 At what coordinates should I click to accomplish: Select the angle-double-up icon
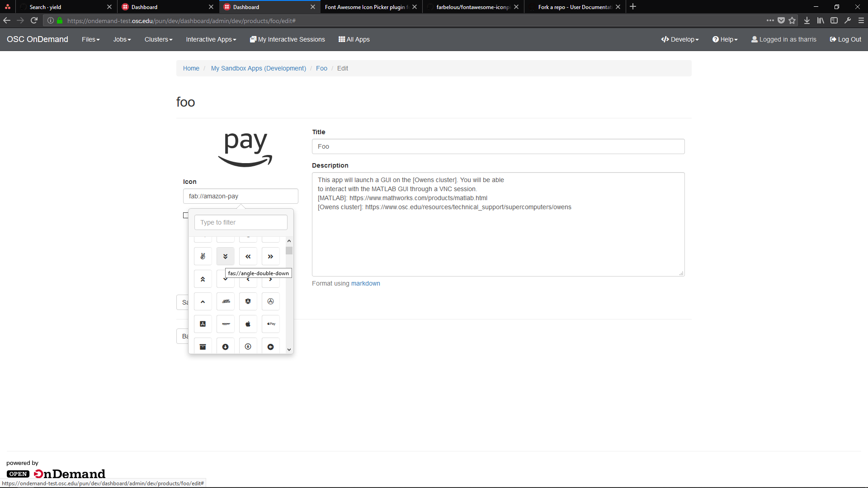click(203, 278)
